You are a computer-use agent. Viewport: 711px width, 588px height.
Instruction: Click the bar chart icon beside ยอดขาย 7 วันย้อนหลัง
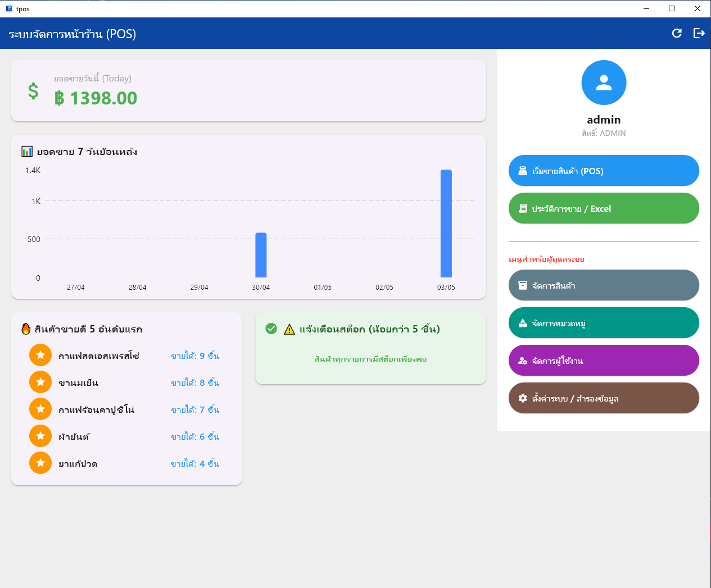tap(27, 152)
